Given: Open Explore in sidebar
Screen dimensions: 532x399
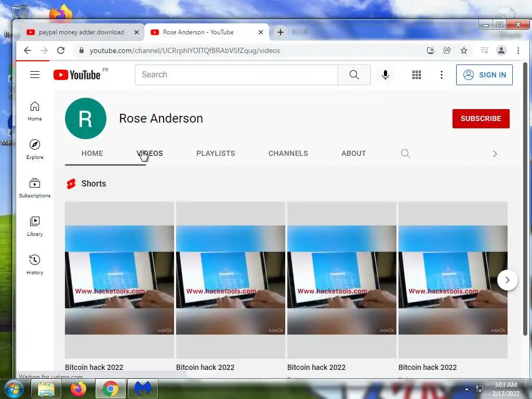Looking at the screenshot, I should point(35,150).
